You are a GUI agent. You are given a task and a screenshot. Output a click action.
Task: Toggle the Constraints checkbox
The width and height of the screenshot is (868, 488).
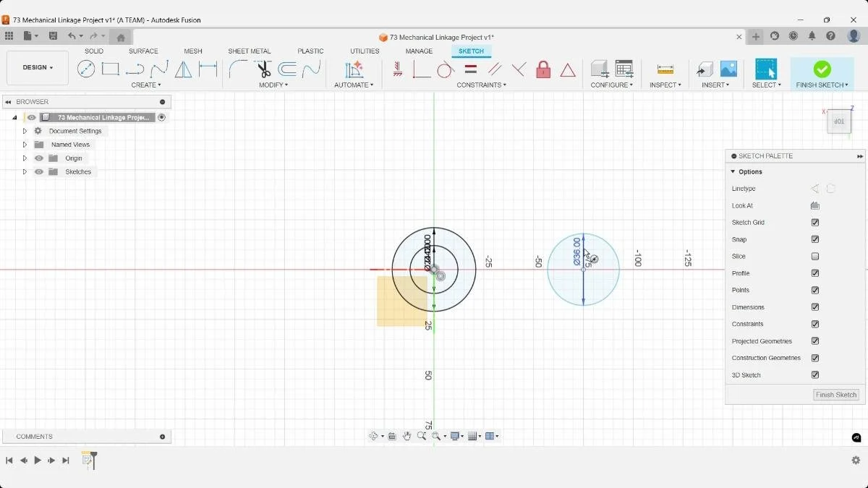815,324
